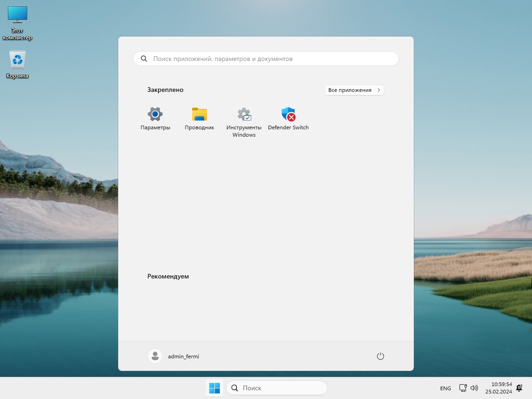Launch Defender Switch app
This screenshot has width=532, height=399.
288,119
